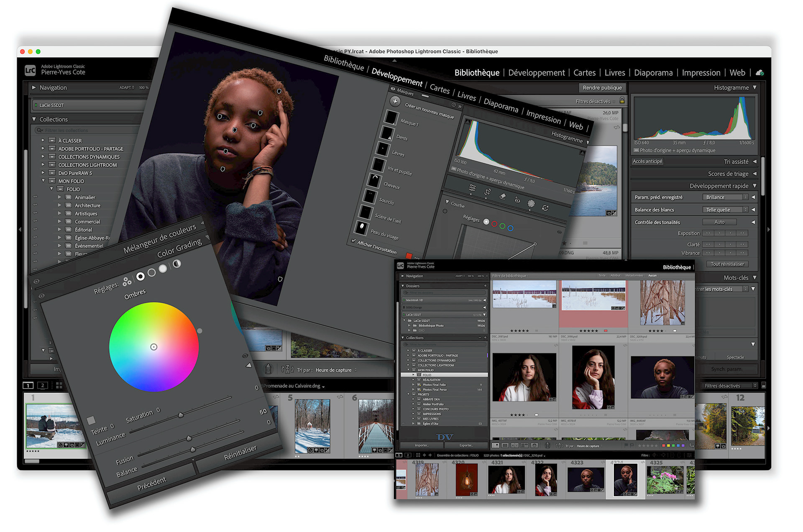Expand the À CLASSER collection set
Viewport: 803px width, 532px height.
pos(43,141)
